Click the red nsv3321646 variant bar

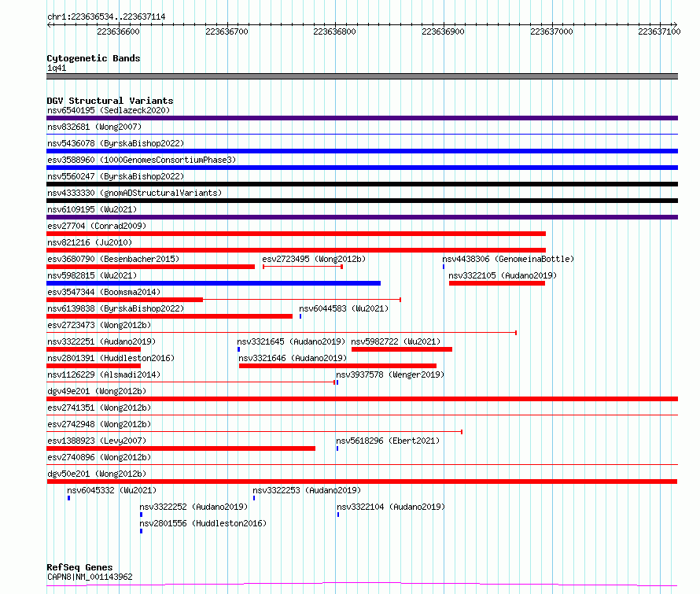point(337,366)
